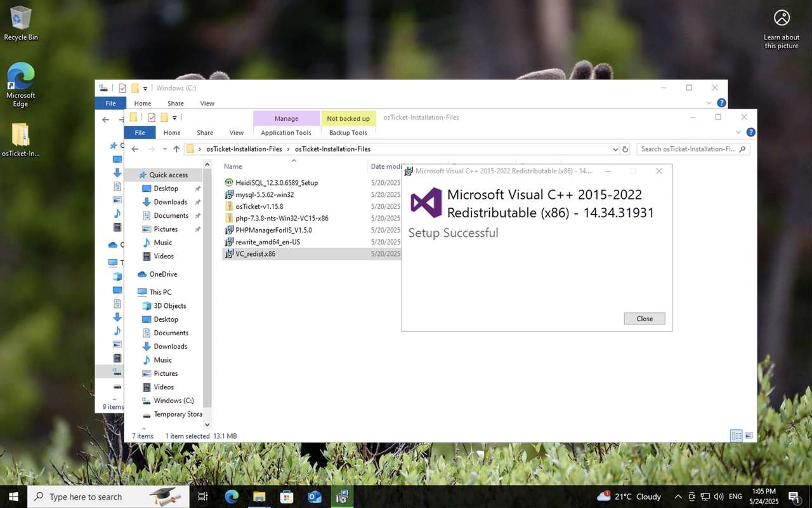Go back in osTicket-Installation-Files explorer
The image size is (812, 508).
(x=134, y=149)
